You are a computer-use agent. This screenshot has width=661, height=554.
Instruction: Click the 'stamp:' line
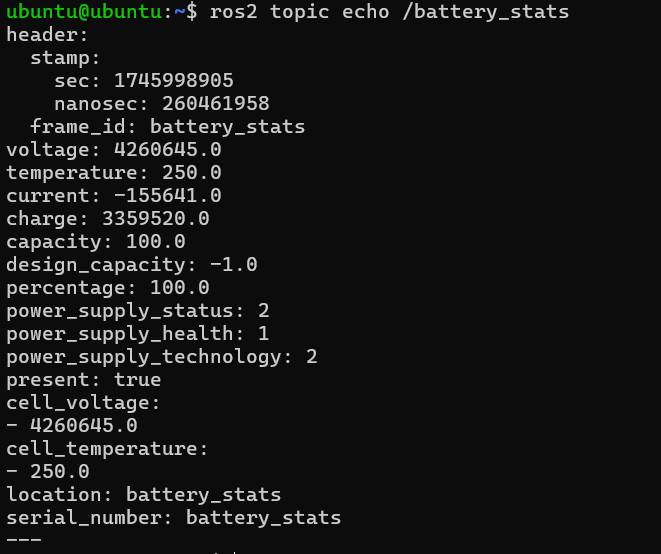click(65, 58)
